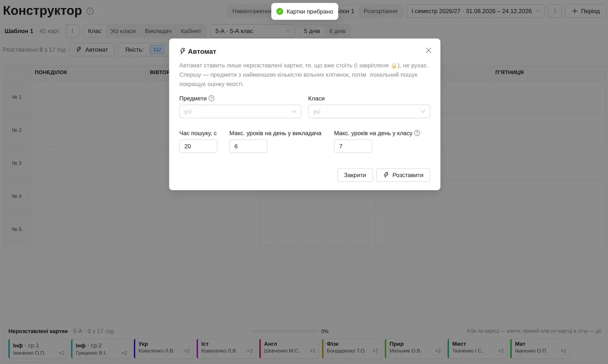
Task: Open the three-dot menu beside Шаблон 1
Action: (72, 31)
